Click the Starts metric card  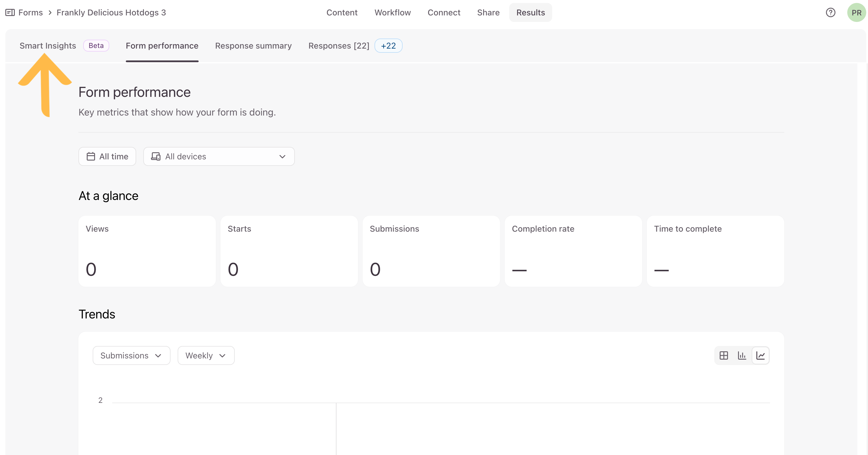click(x=289, y=251)
